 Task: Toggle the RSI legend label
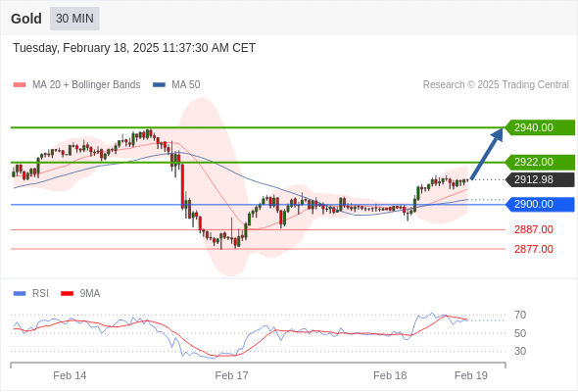[40, 294]
